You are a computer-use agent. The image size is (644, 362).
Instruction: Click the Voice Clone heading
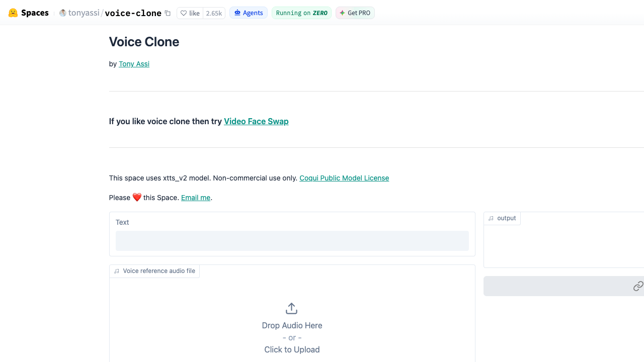tap(144, 42)
